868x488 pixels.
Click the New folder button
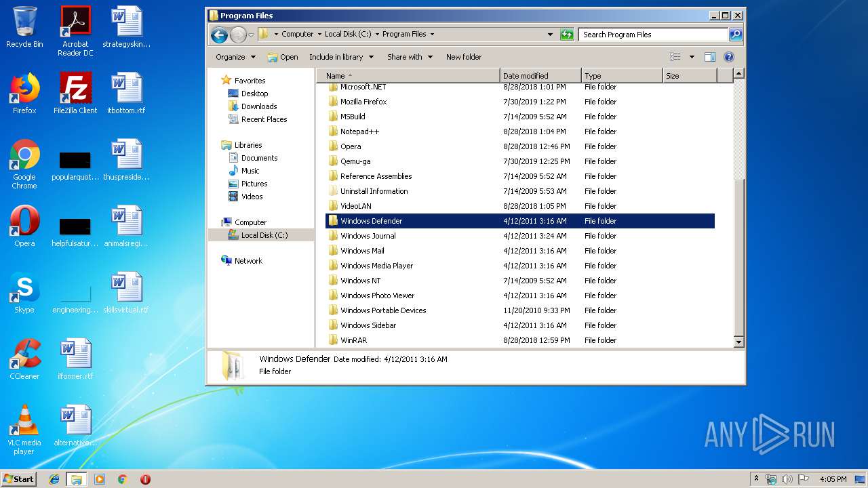coord(463,57)
